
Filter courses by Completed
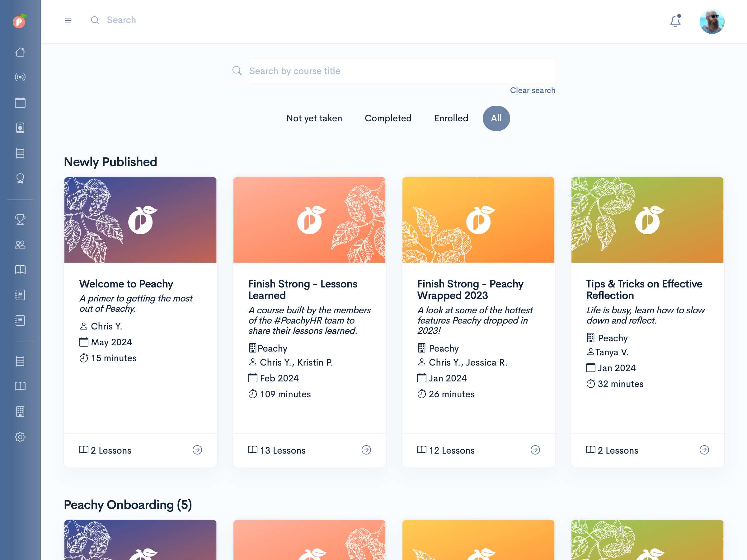pyautogui.click(x=388, y=118)
